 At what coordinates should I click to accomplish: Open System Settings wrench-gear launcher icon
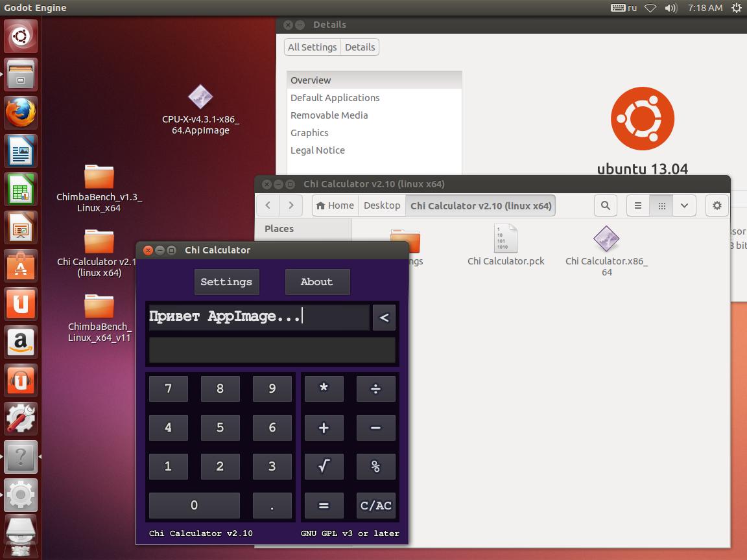pos(21,419)
